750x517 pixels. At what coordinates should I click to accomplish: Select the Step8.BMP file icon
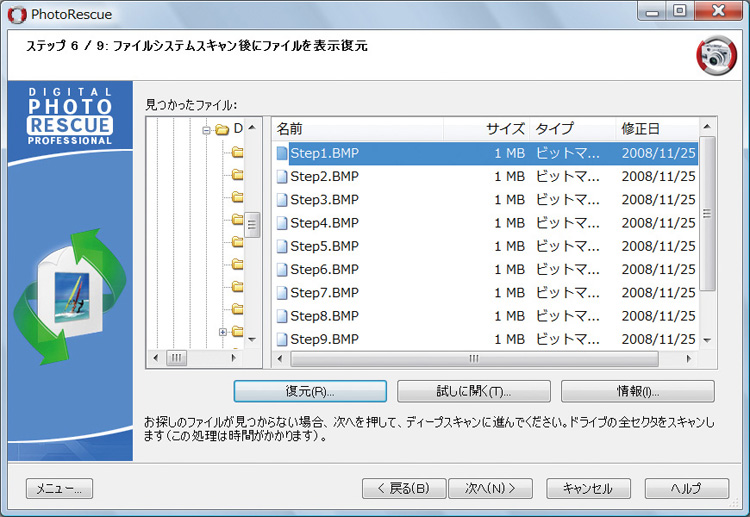(x=282, y=316)
